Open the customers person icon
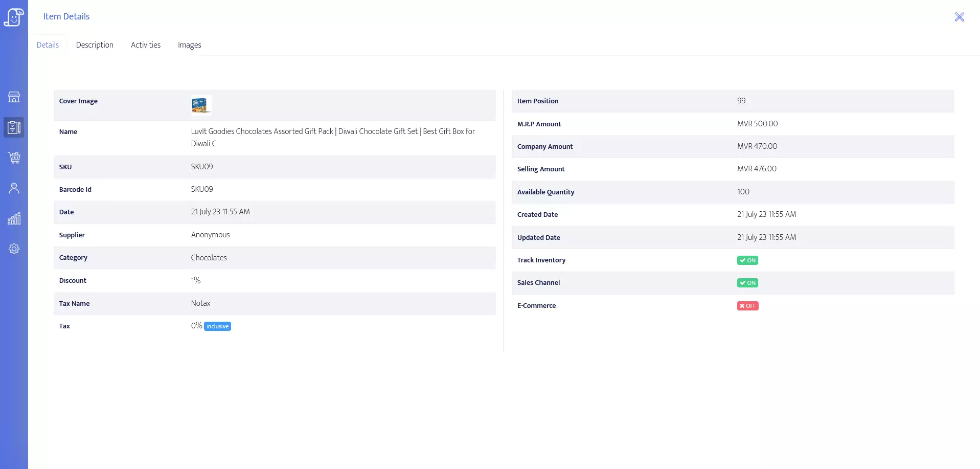This screenshot has width=980, height=469. click(14, 188)
